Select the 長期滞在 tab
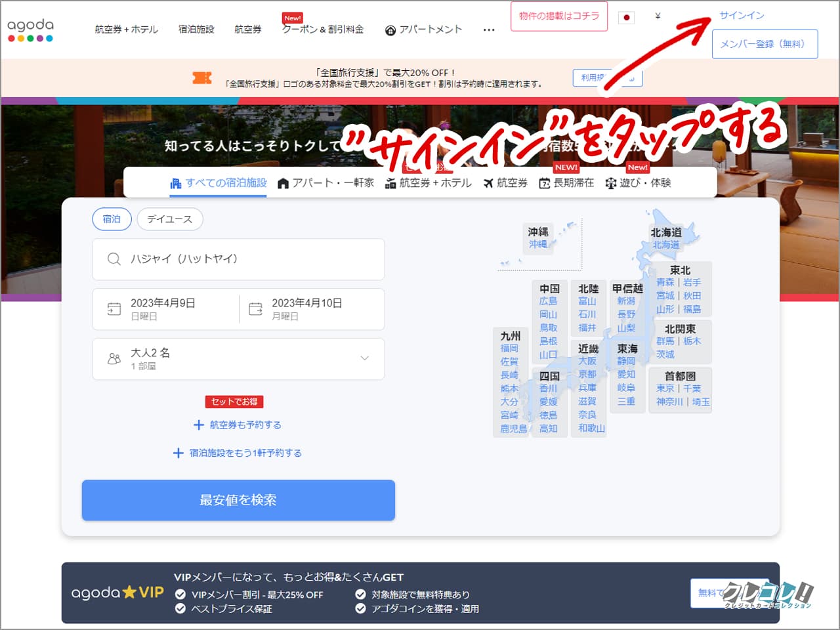The image size is (840, 630). [x=566, y=183]
